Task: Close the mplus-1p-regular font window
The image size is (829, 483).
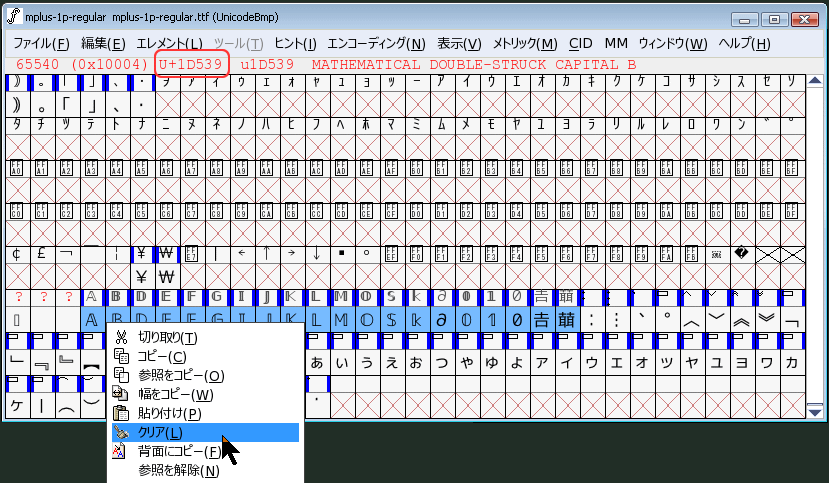Action: coord(805,20)
